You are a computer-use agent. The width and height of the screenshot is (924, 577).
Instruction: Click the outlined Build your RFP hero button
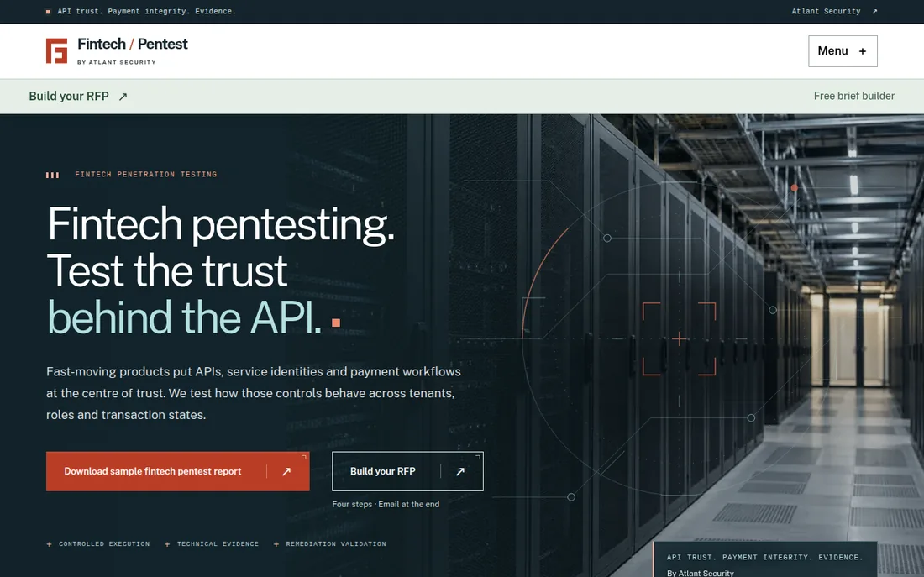click(407, 471)
